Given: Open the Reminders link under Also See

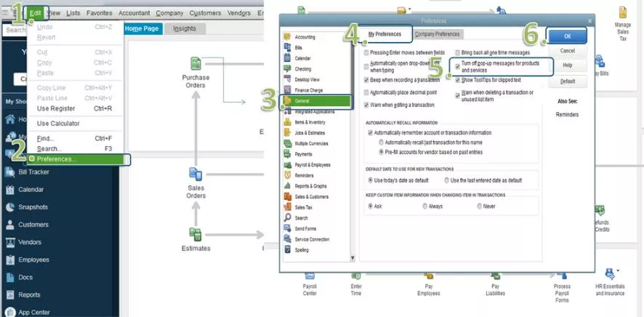Looking at the screenshot, I should tap(567, 115).
